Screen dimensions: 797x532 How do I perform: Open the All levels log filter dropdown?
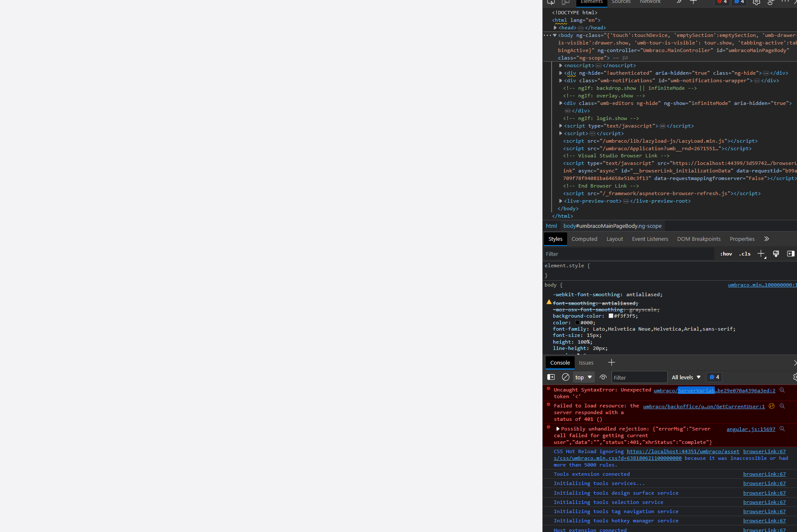pos(686,377)
